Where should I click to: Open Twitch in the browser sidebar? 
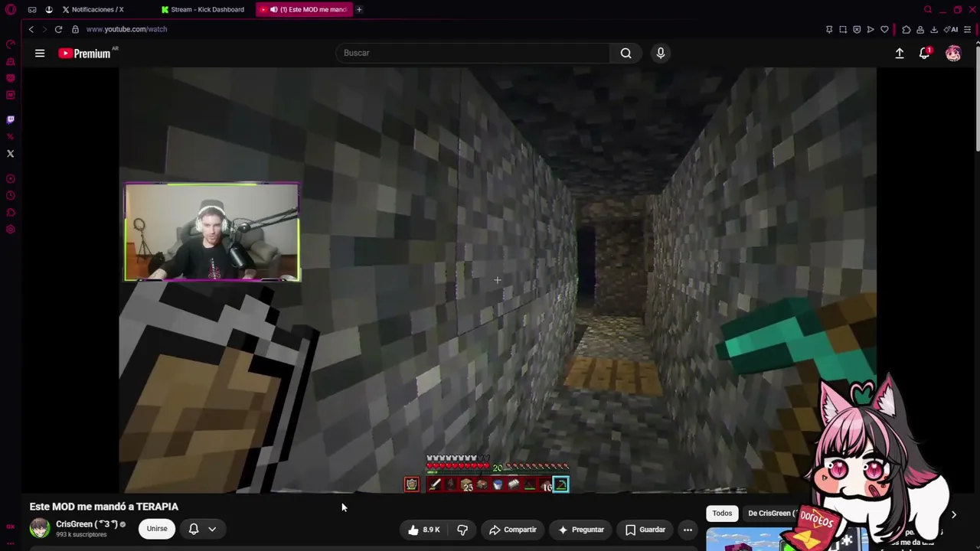[x=11, y=119]
